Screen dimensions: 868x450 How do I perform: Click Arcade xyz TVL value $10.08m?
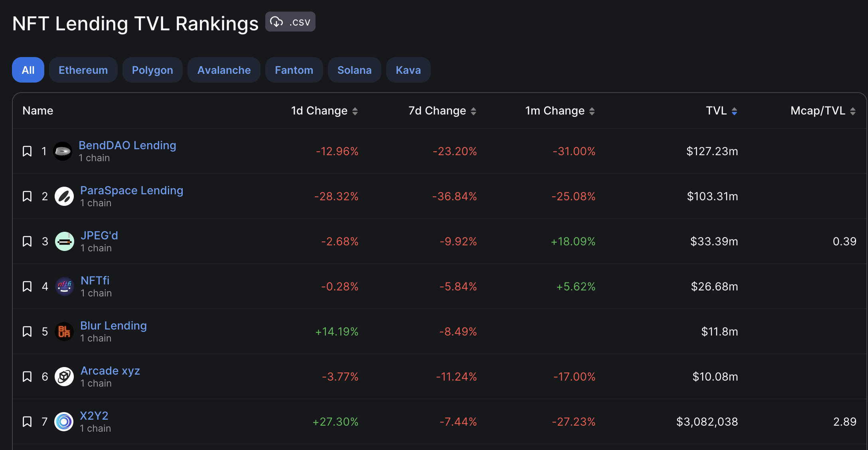(x=715, y=377)
